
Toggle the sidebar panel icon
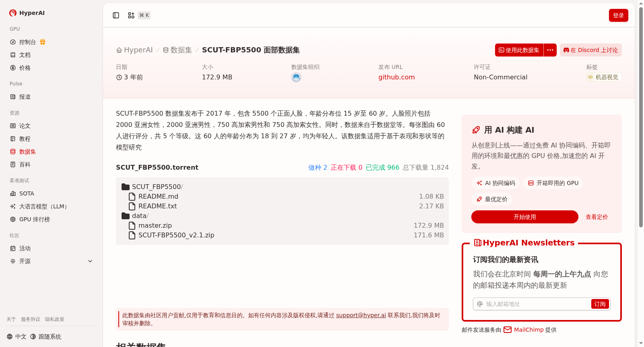[x=116, y=15]
